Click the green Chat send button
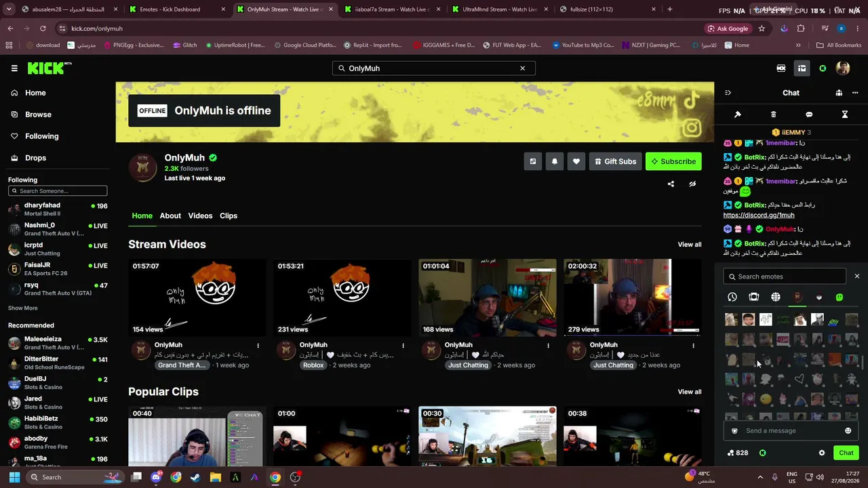868x488 pixels. (x=846, y=453)
